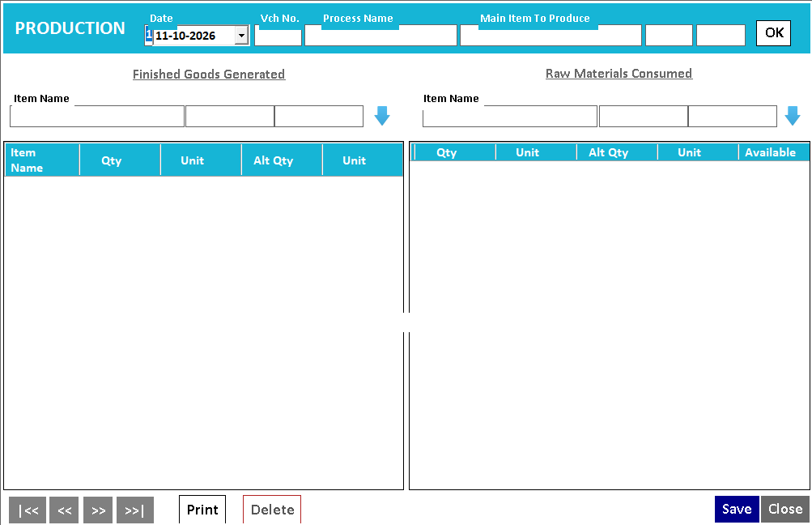Click the Main Item To Produce field

[x=551, y=36]
